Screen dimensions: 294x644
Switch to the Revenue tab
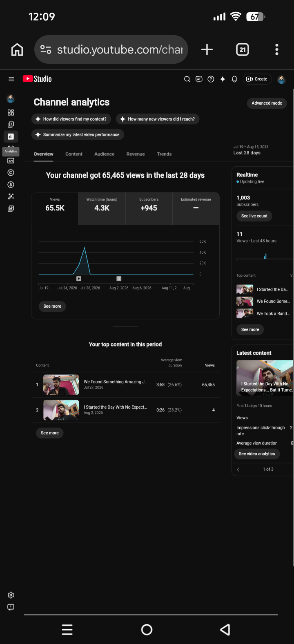tap(136, 154)
